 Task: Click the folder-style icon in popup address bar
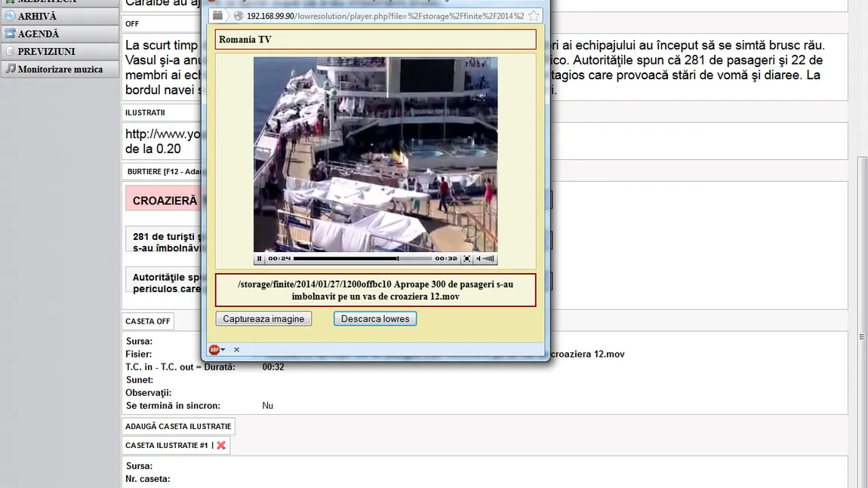(x=217, y=16)
